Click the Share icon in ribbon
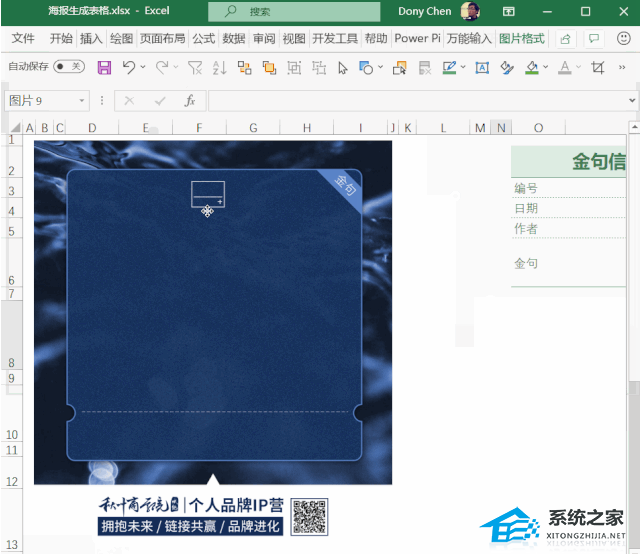 tap(565, 39)
